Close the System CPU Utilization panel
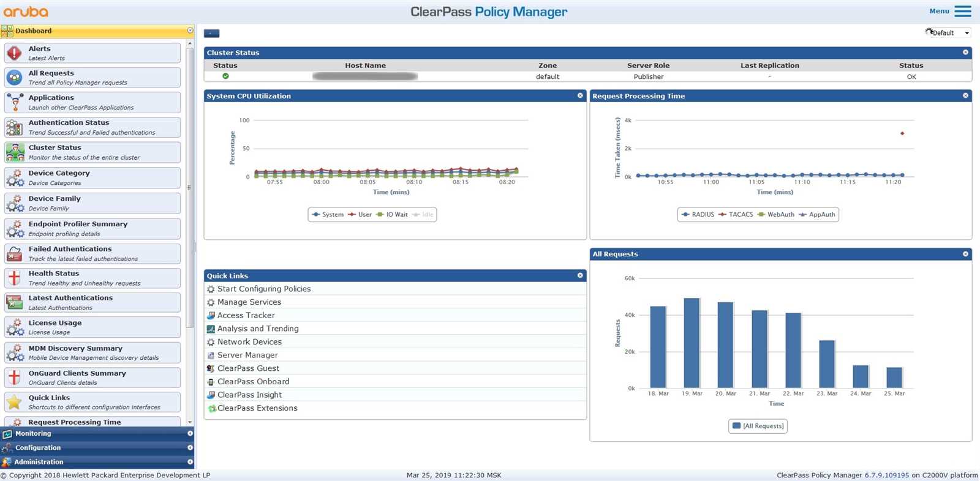 (x=580, y=95)
